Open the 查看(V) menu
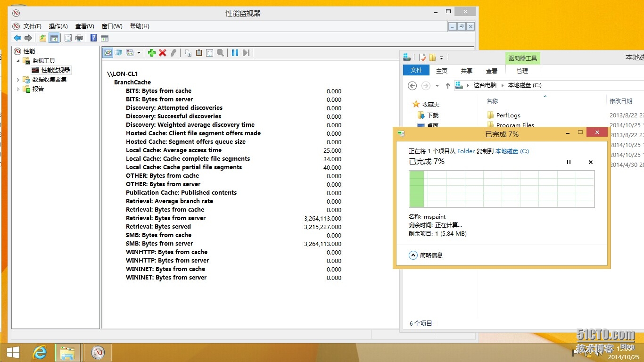 pos(85,26)
